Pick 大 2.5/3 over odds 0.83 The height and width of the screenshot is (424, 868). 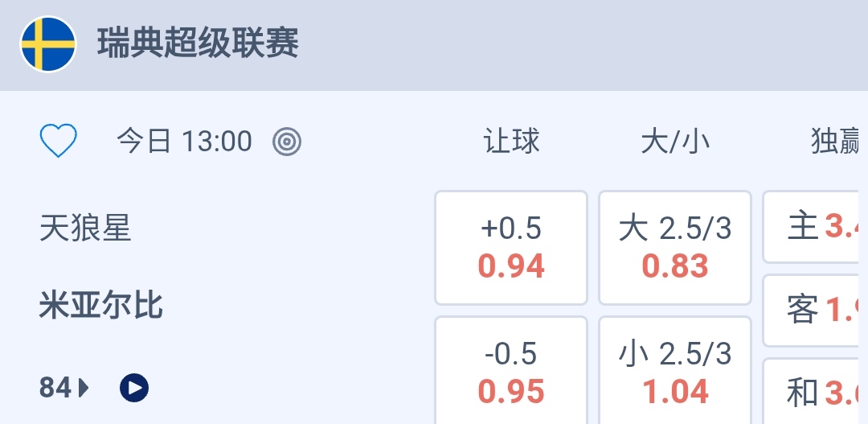pos(675,248)
